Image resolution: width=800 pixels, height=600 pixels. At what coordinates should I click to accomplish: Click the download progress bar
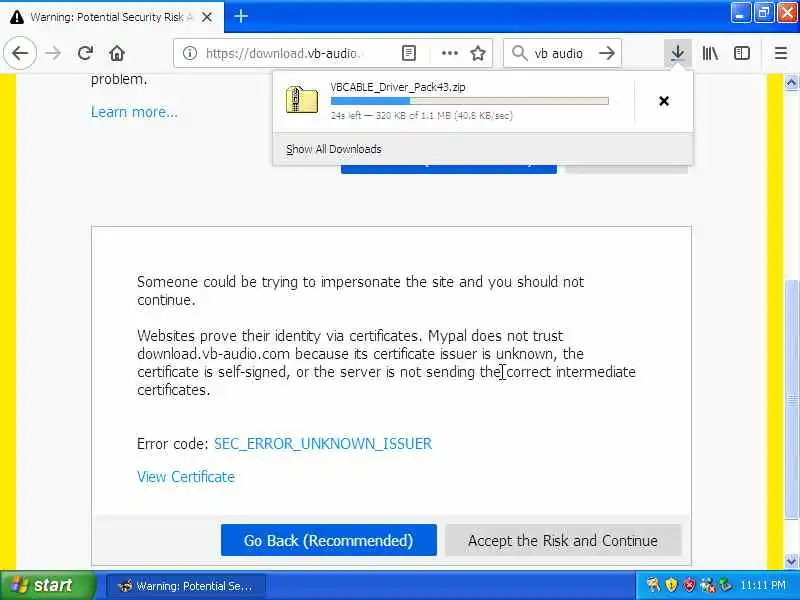click(469, 101)
